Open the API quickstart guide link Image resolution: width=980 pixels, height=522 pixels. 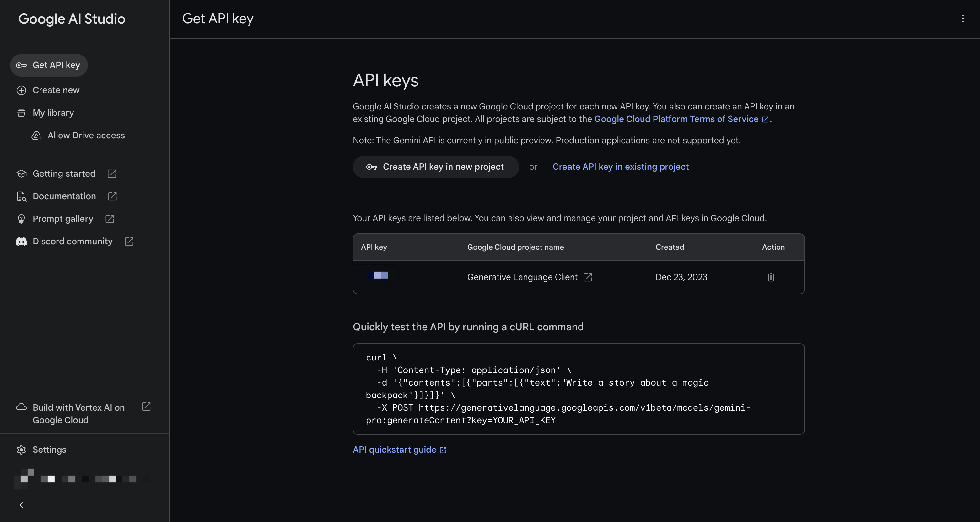(394, 450)
